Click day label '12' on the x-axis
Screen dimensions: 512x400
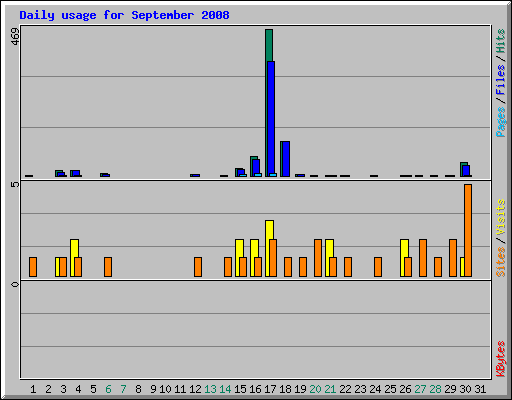[195, 389]
